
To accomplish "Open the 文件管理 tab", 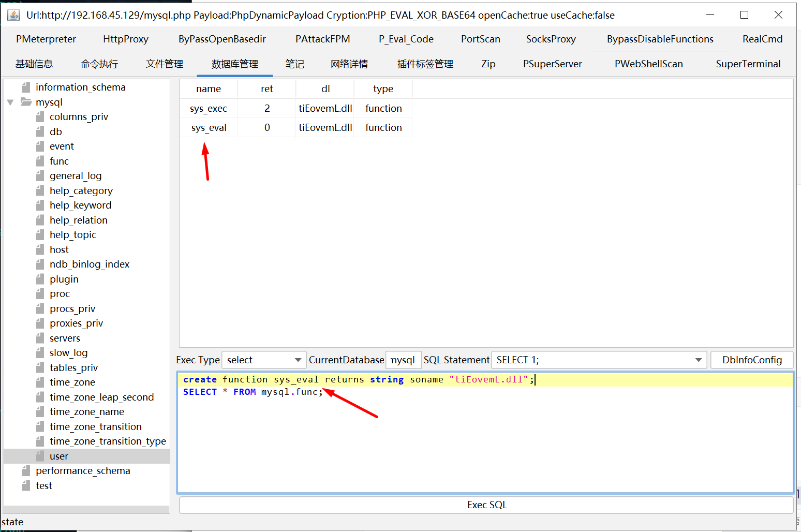I will pyautogui.click(x=165, y=64).
